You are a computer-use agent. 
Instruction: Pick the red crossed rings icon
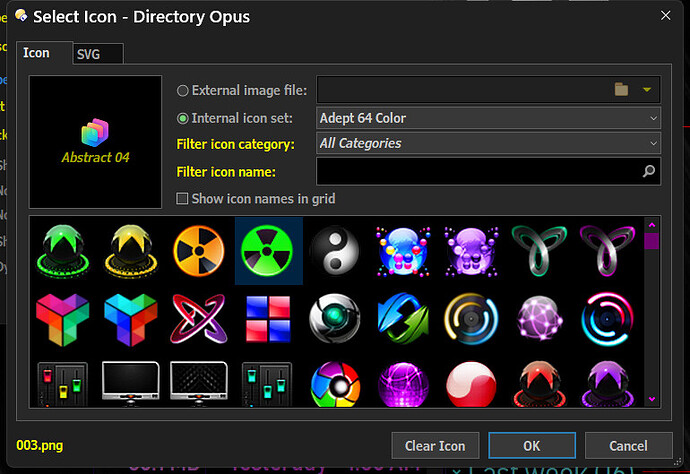[x=199, y=319]
